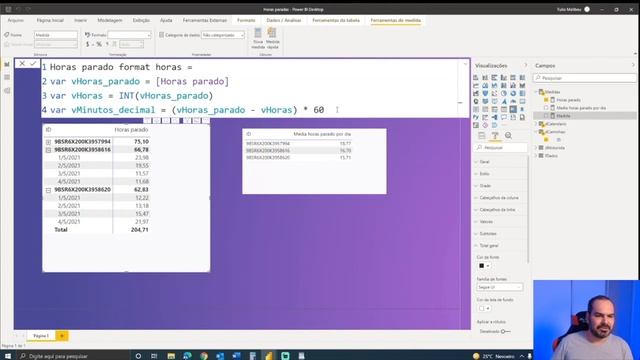Switch to the Ferramentas da tabela tab
Image resolution: width=640 pixels, height=360 pixels.
click(336, 20)
